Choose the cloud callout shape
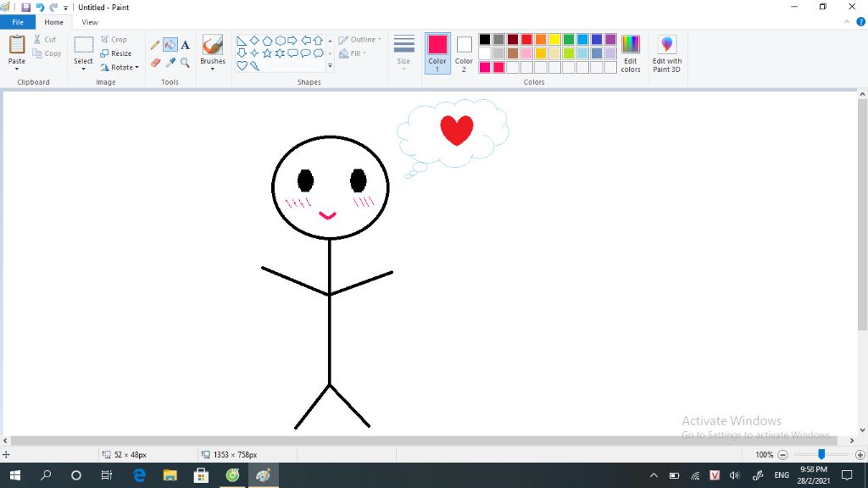The image size is (868, 488). [319, 53]
